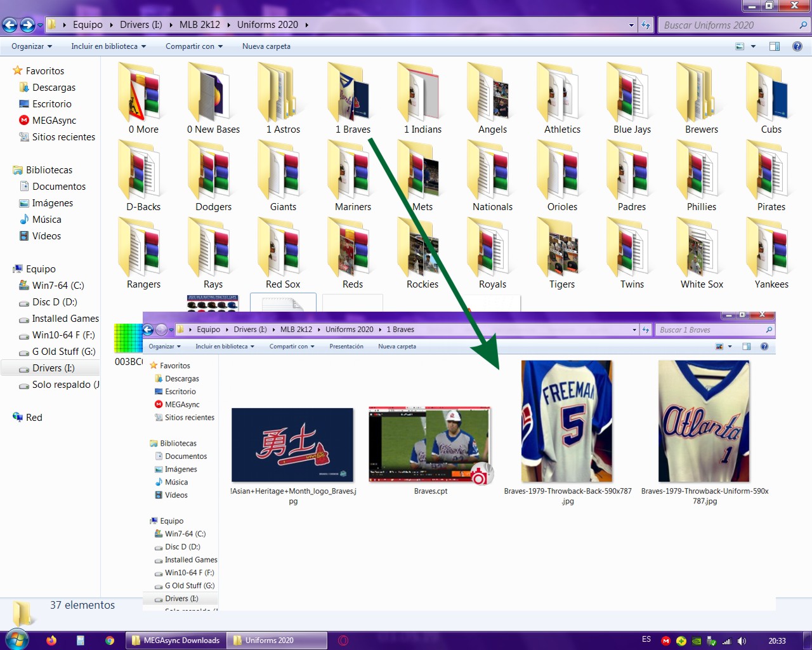The image size is (812, 650).
Task: Open the address history dropdown in Uniforms 2020 window
Action: [631, 25]
